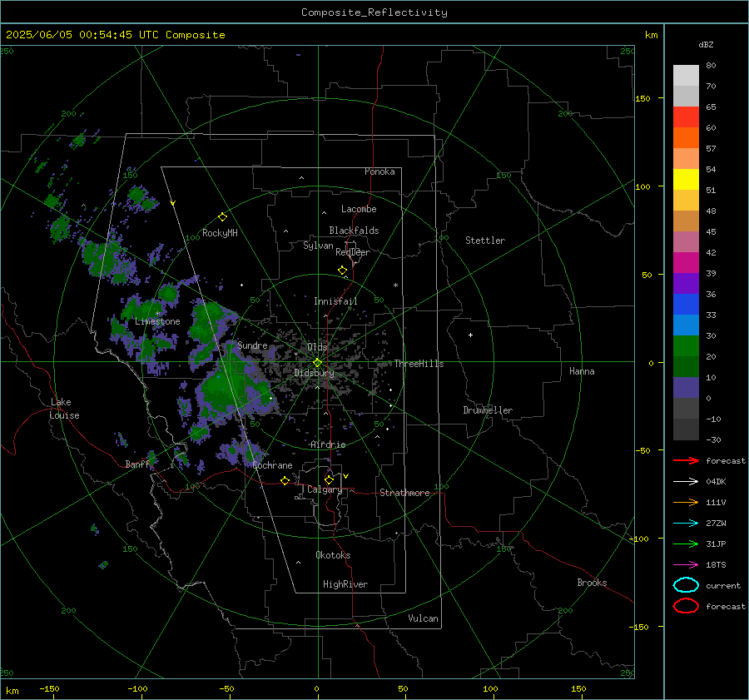Click the 18TS legend text
749x700 pixels.
click(716, 565)
